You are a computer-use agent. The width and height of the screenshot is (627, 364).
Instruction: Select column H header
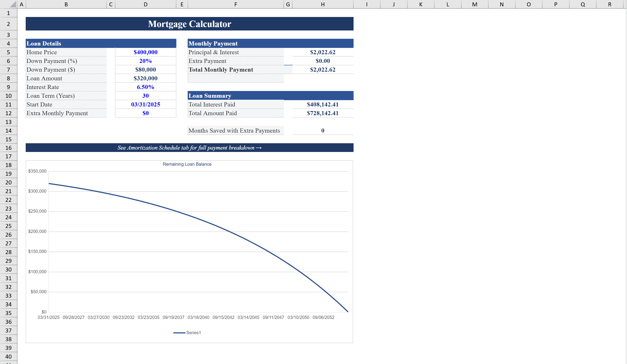[323, 4]
